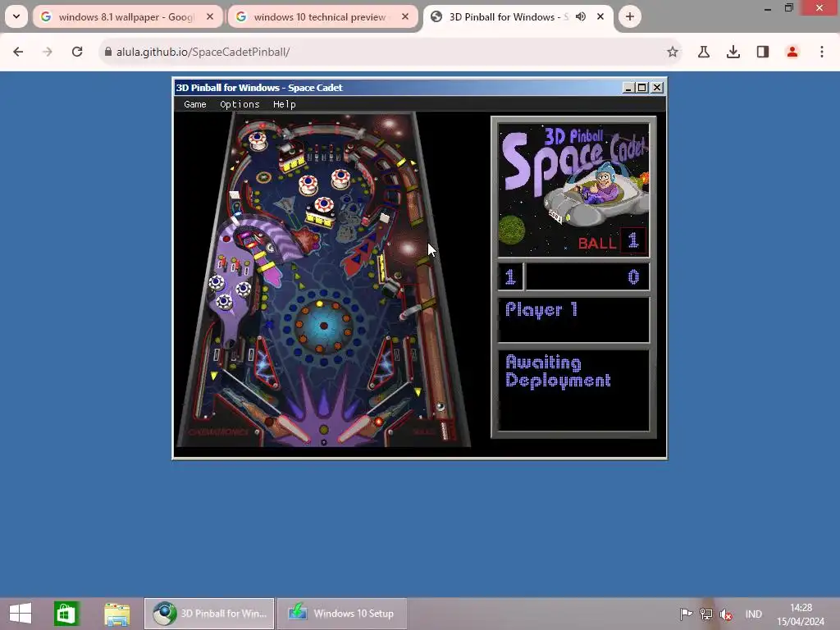Open a new browser tab

[x=630, y=17]
